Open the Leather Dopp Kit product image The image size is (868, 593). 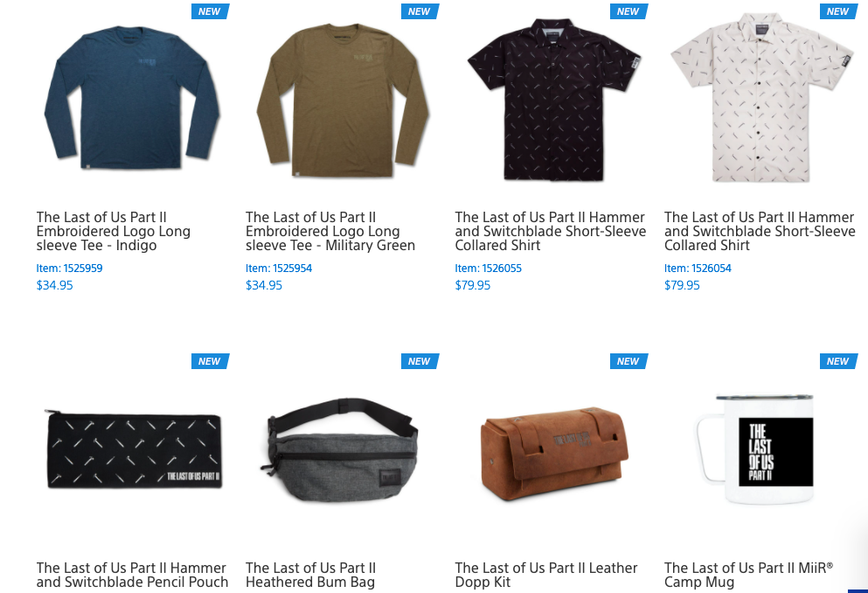pos(554,454)
